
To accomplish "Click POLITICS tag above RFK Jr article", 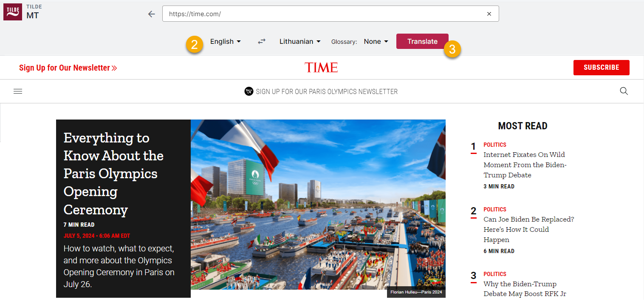I will tap(495, 274).
